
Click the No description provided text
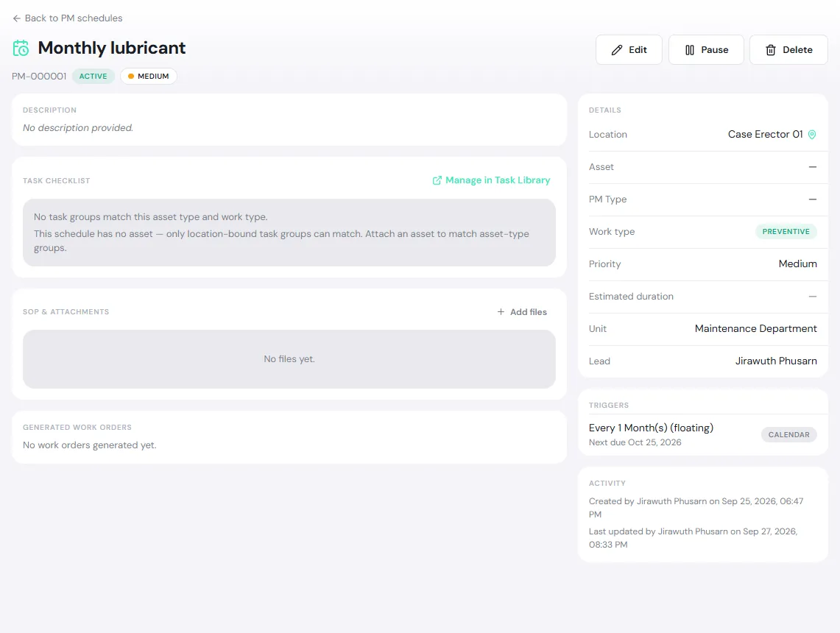78,128
